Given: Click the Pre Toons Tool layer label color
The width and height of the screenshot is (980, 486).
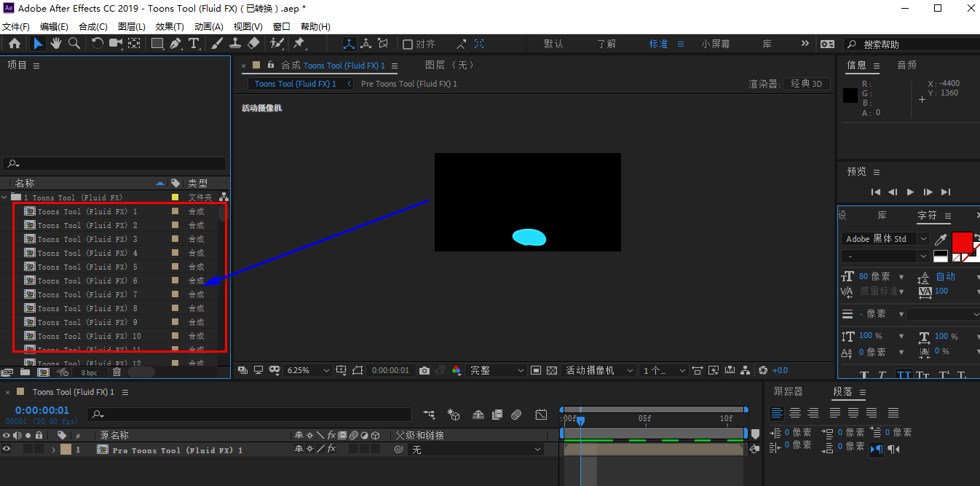Looking at the screenshot, I should pyautogui.click(x=66, y=450).
